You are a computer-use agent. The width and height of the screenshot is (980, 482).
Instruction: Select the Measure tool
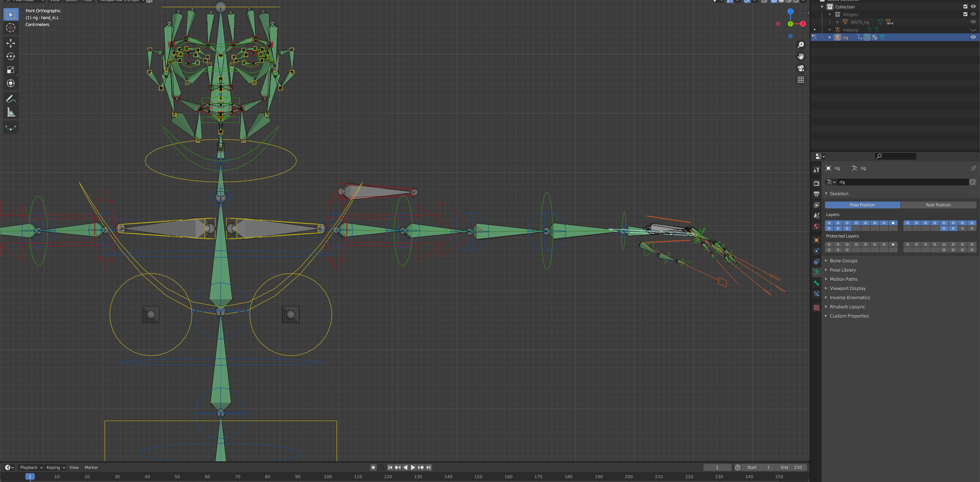coord(11,112)
